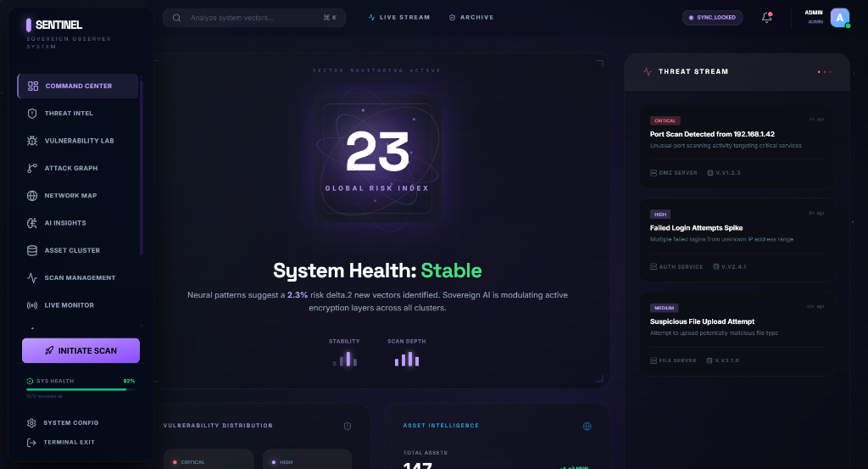Open Failed Login Attempts Spike alert
This screenshot has width=868, height=469.
click(737, 240)
